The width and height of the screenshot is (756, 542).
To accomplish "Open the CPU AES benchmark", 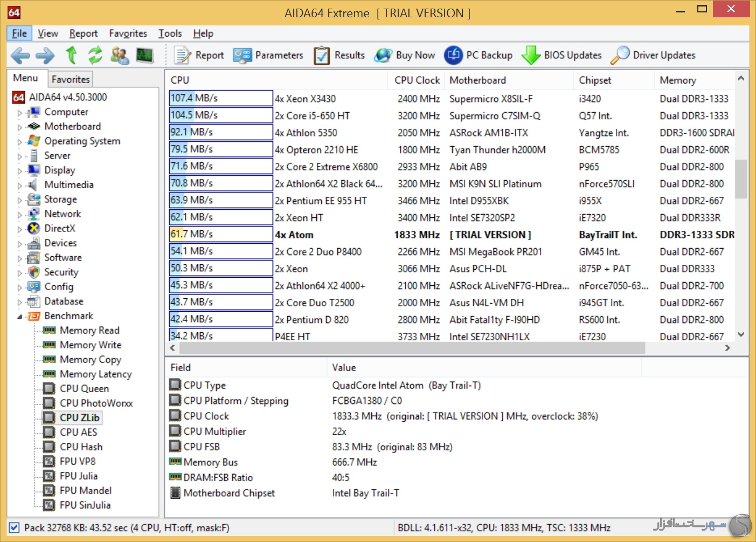I will [79, 432].
